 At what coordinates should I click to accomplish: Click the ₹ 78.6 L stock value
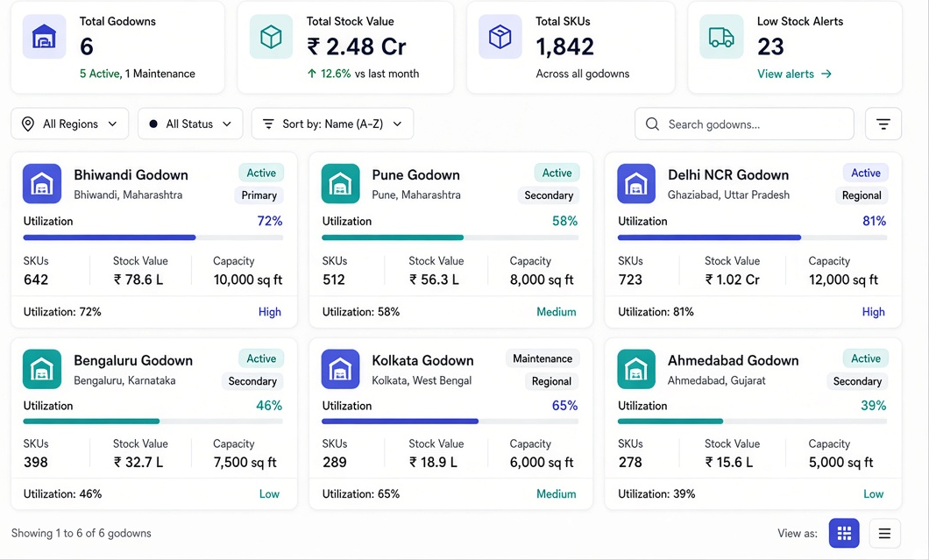(138, 280)
